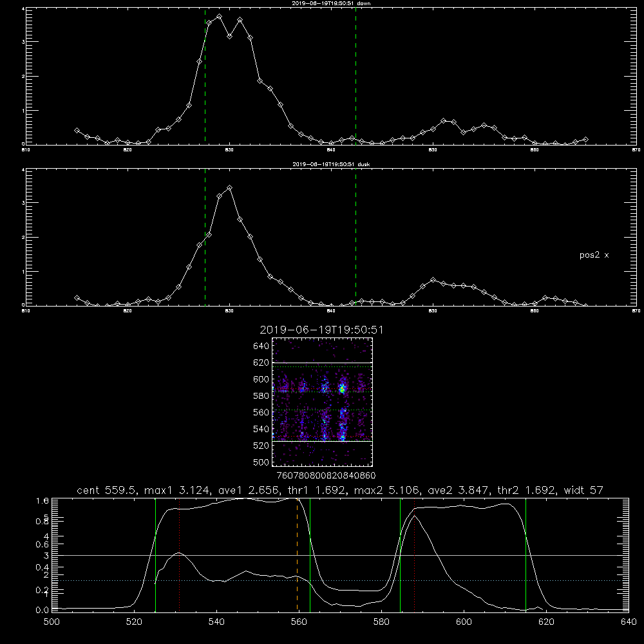Click the highest diamond point on dawn curve
This screenshot has width=644, height=644.
(220, 17)
